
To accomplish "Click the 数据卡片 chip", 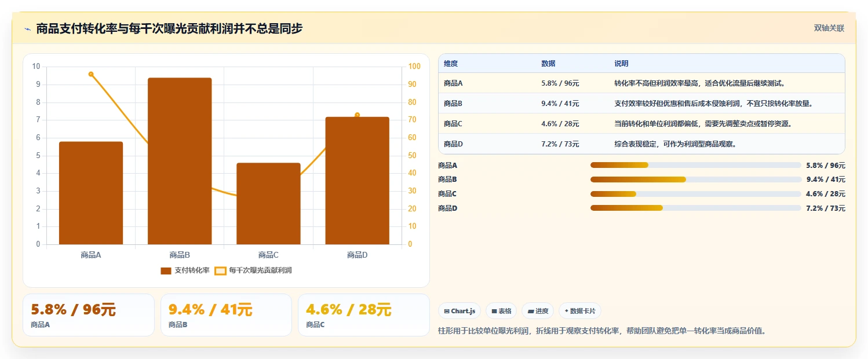I will tap(580, 311).
